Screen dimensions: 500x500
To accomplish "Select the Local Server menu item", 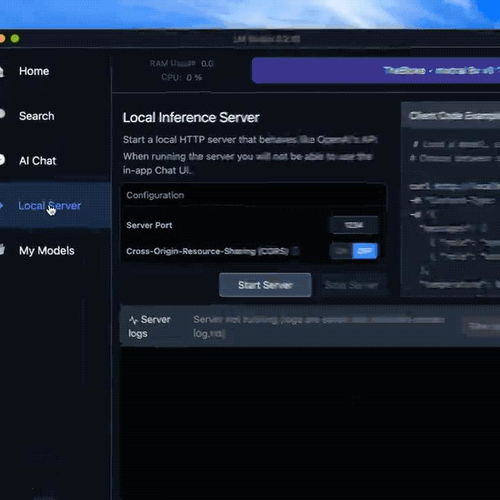I will coord(50,206).
